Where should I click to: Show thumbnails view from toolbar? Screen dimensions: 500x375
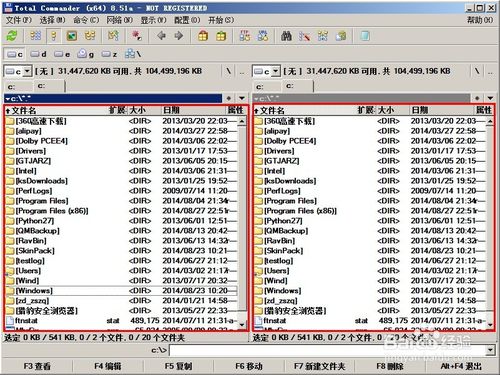pos(72,36)
